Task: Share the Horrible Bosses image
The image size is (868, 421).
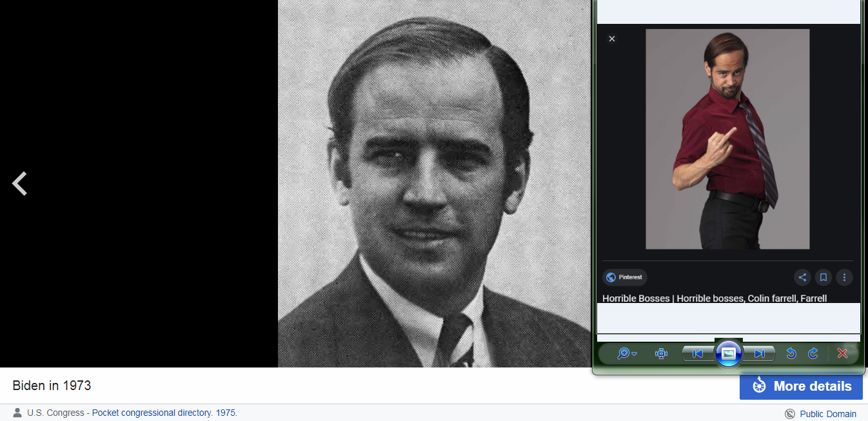Action: (802, 277)
